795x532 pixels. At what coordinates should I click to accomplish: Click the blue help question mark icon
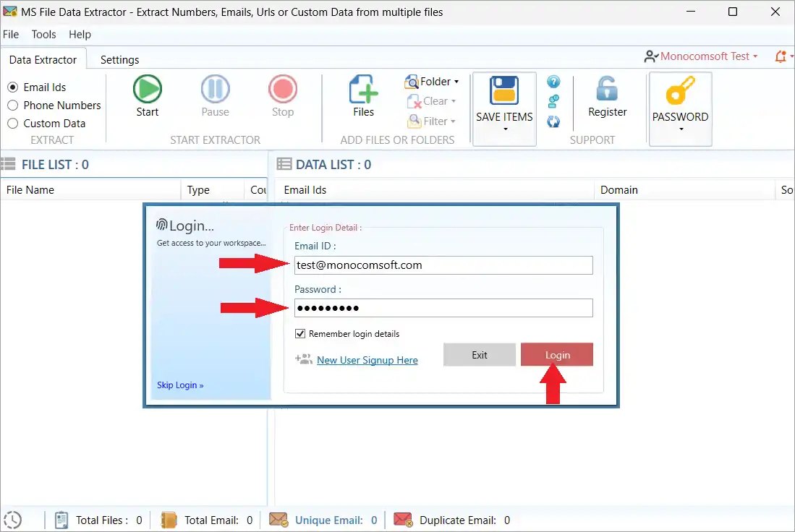pyautogui.click(x=553, y=82)
